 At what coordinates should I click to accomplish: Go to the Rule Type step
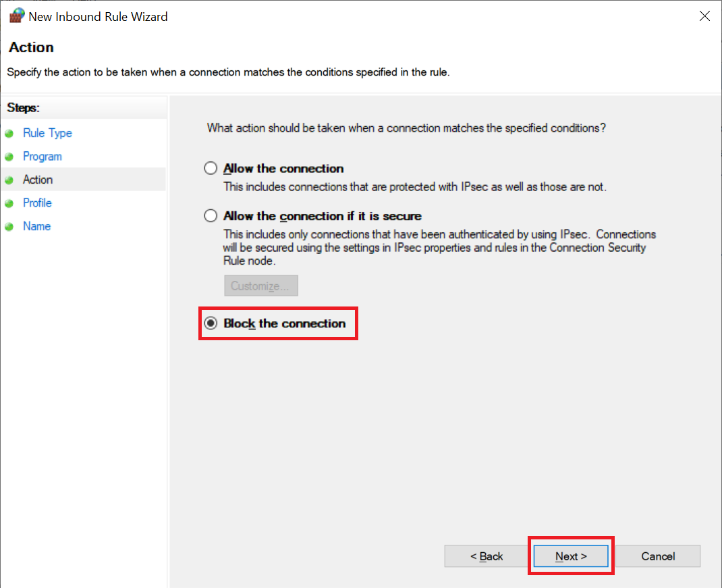click(x=47, y=133)
